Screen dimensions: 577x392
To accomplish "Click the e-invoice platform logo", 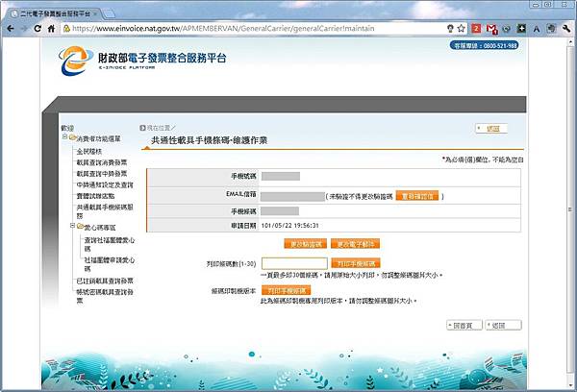I will tap(142, 61).
